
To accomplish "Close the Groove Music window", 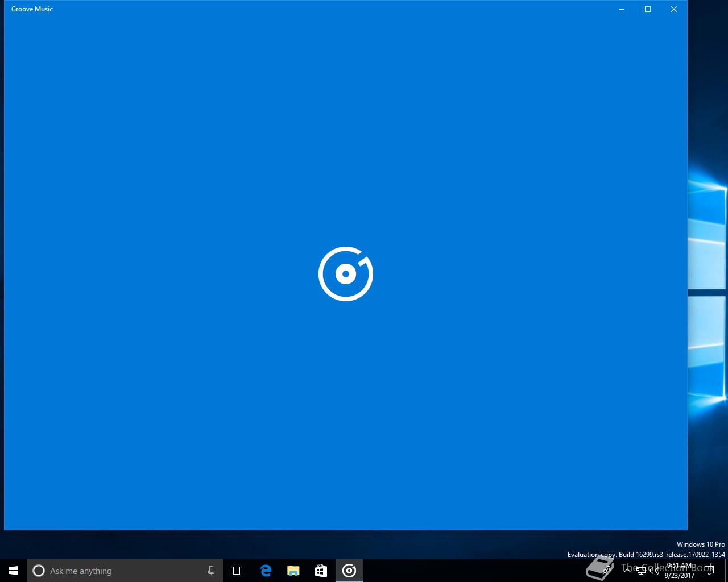I will click(674, 9).
